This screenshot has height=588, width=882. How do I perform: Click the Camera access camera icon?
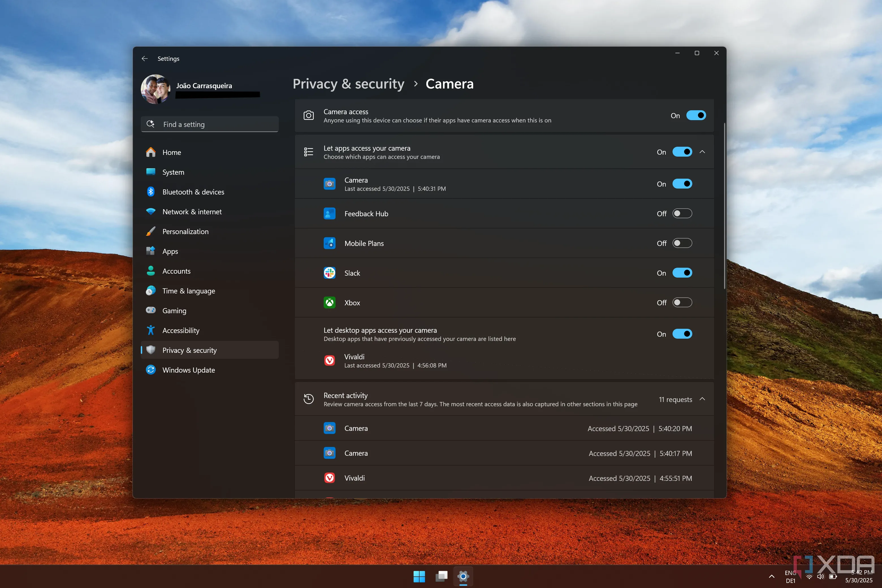click(x=309, y=116)
